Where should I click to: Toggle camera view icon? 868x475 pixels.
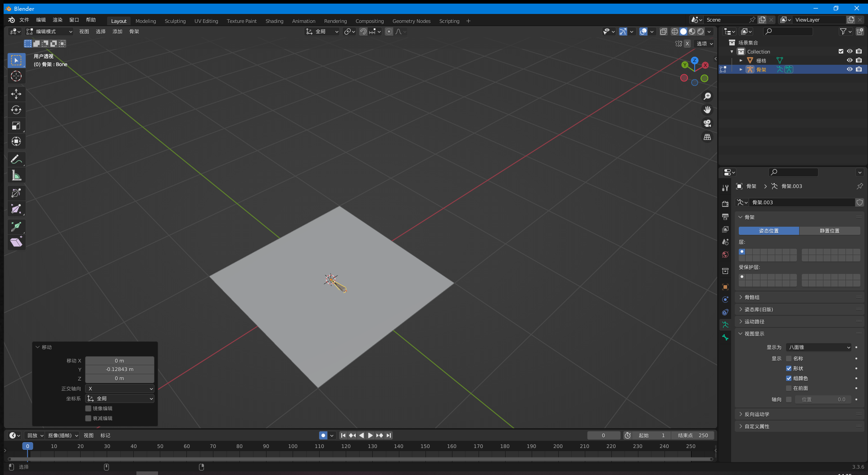pyautogui.click(x=707, y=123)
